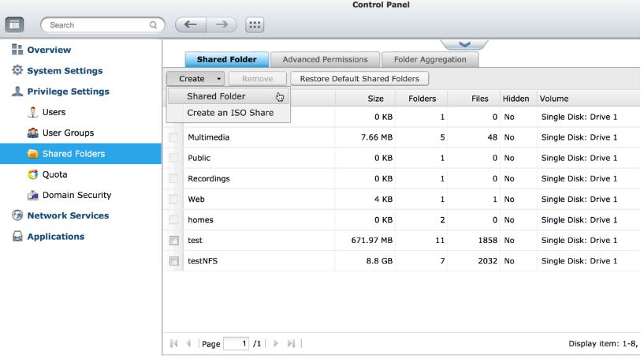The image size is (644, 359).
Task: Select Domain Security in sidebar
Action: click(76, 195)
